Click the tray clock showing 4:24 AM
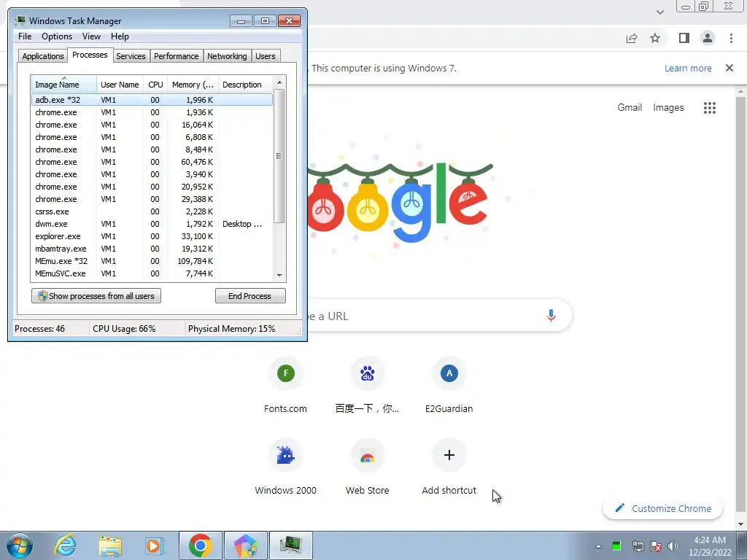 click(710, 546)
